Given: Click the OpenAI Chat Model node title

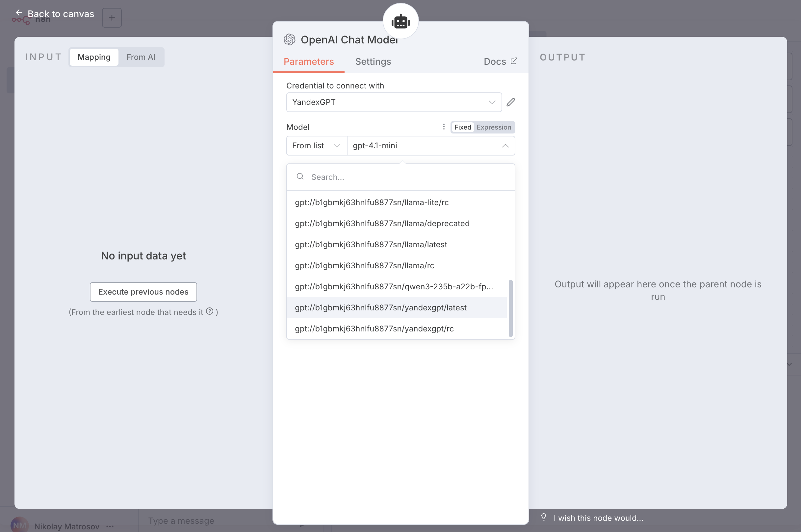Looking at the screenshot, I should point(349,40).
